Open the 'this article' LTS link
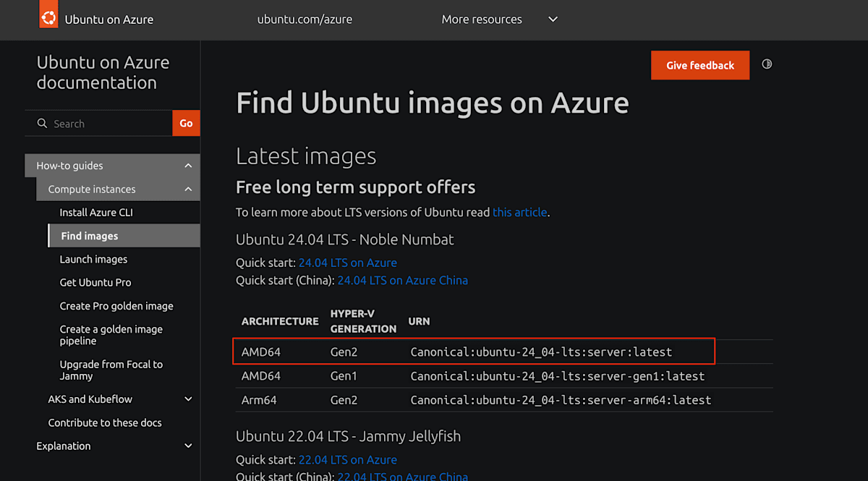868x481 pixels. click(x=519, y=213)
